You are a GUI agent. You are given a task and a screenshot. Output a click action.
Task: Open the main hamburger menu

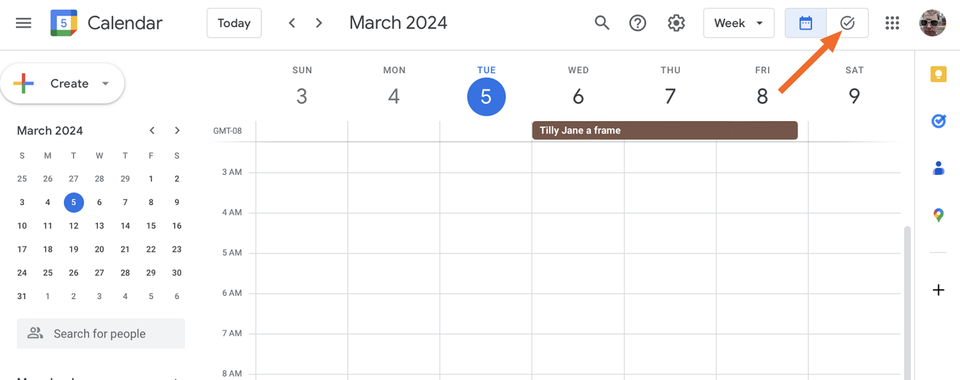click(x=23, y=23)
